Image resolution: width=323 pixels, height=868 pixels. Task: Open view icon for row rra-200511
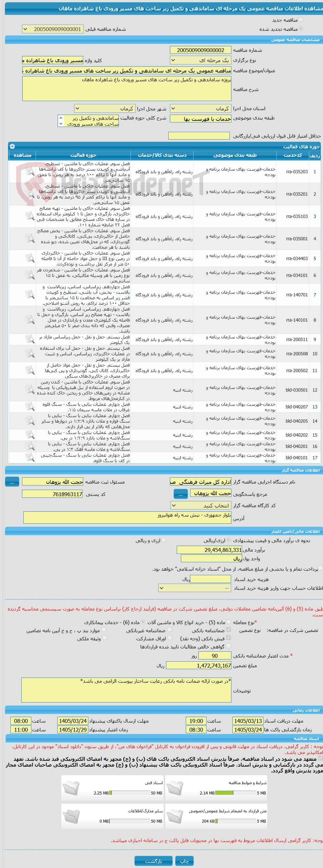click(30, 339)
